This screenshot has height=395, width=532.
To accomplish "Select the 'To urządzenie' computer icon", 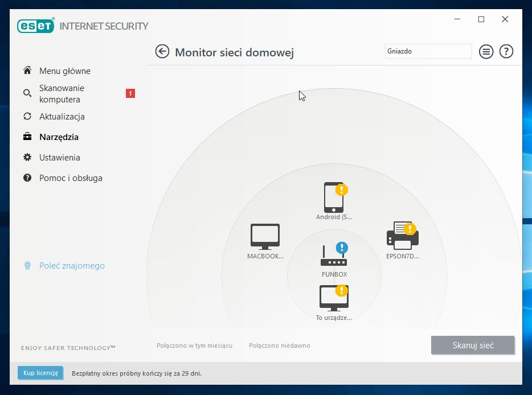I will 334,298.
